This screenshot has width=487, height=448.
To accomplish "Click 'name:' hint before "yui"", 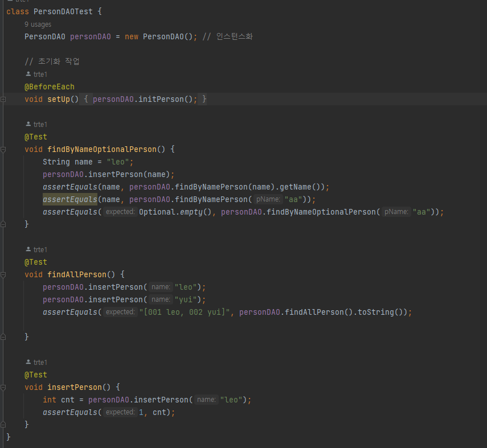I will pyautogui.click(x=161, y=299).
